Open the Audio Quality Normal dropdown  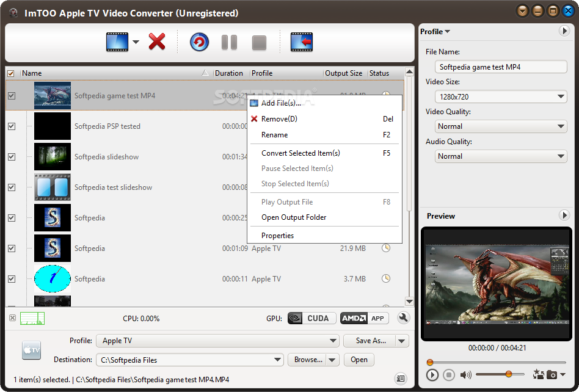(x=501, y=156)
